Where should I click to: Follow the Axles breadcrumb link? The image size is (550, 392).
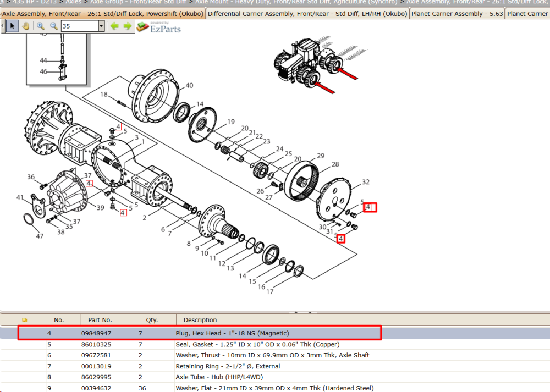tap(73, 2)
